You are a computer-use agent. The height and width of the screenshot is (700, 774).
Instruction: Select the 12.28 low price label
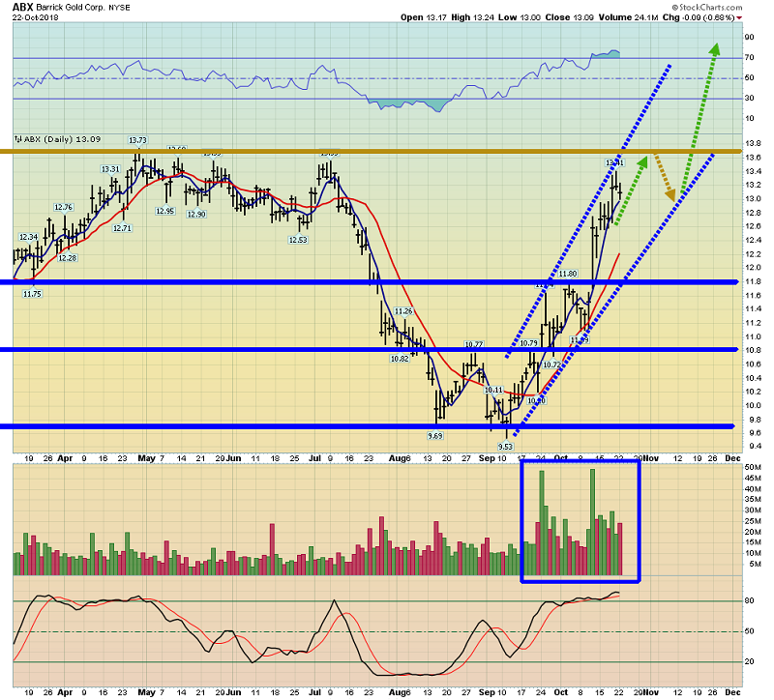pyautogui.click(x=68, y=258)
